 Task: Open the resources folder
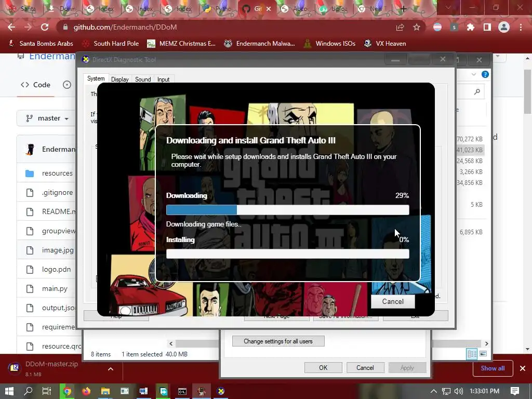coord(57,173)
